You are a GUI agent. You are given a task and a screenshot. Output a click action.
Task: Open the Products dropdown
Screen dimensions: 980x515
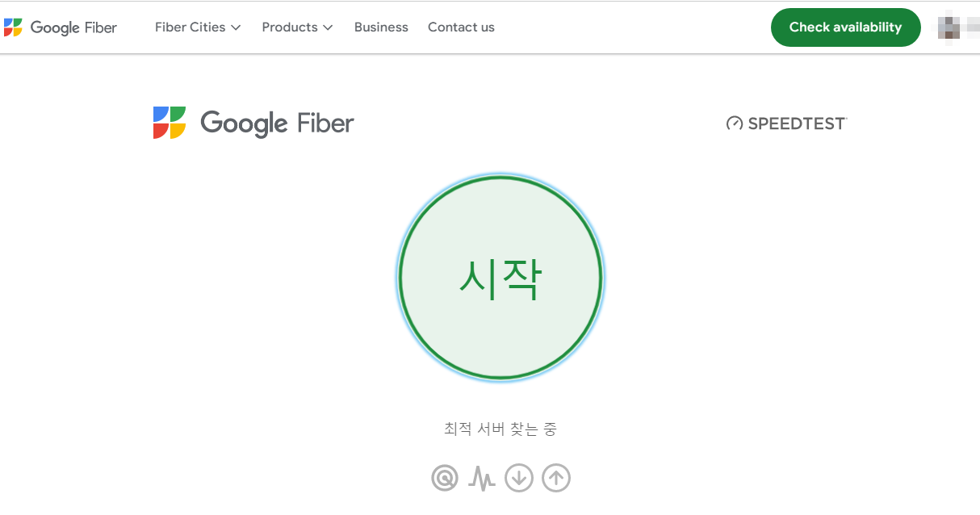click(291, 27)
